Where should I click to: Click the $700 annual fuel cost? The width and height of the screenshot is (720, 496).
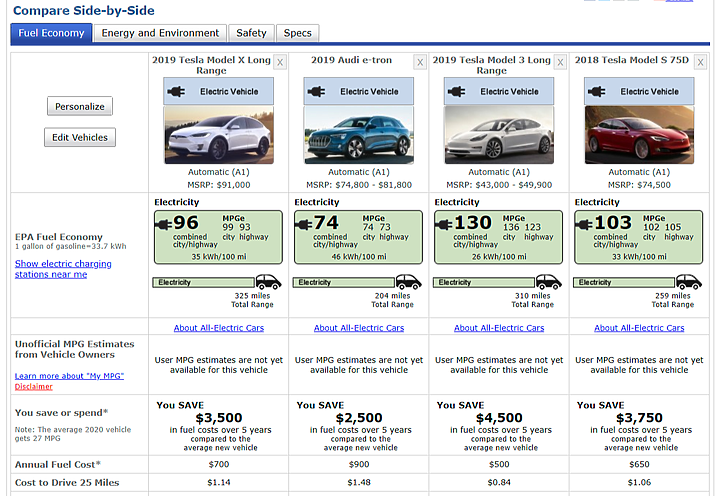[219, 465]
